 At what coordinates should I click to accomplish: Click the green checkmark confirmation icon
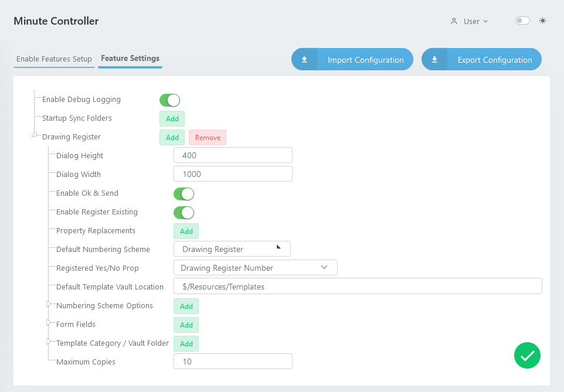point(526,355)
